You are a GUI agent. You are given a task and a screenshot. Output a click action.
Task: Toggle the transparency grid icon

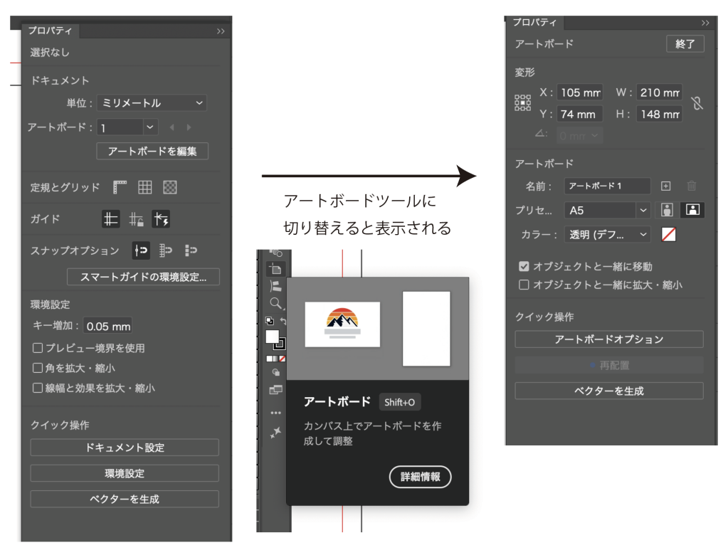pyautogui.click(x=170, y=188)
